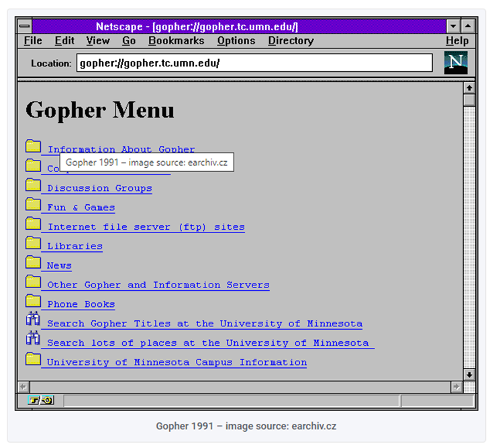Open the Bookmarks menu

click(176, 41)
